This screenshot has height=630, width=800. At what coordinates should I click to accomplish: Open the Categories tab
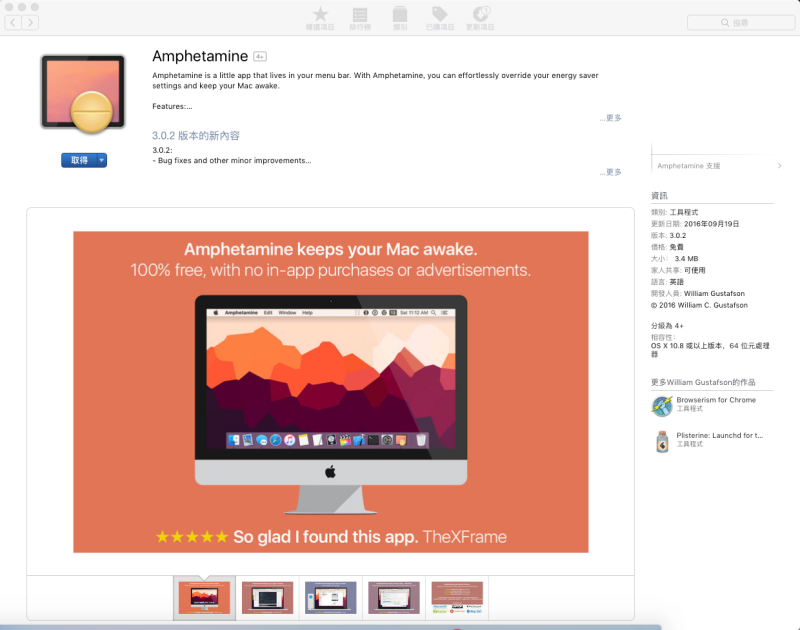(400, 19)
